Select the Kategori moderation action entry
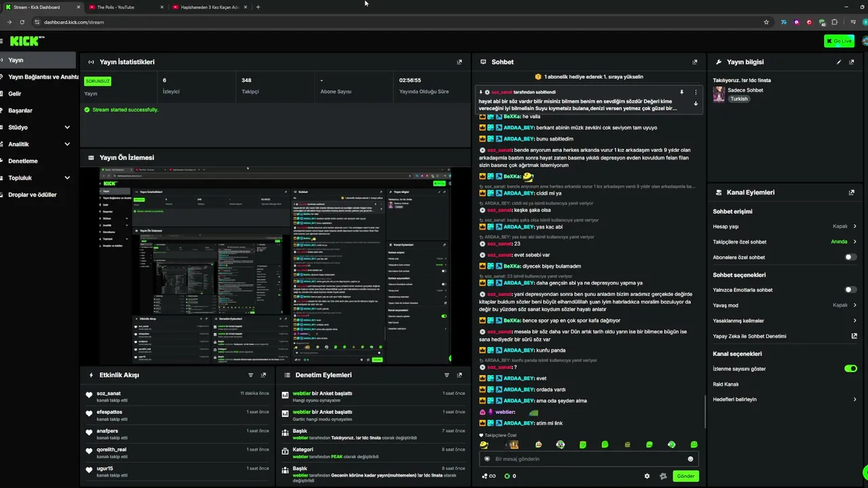868x488 pixels. click(372, 453)
